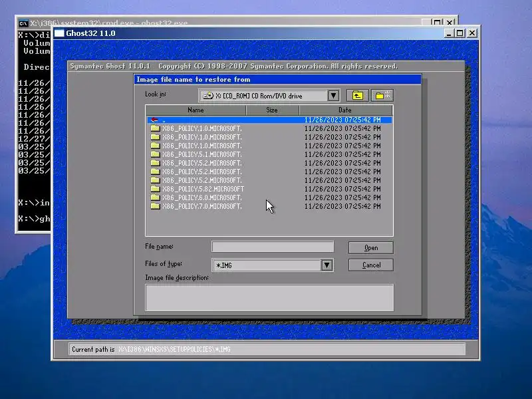Click the date of X86_POLICY.5.1.MICROSOFT row

pyautogui.click(x=342, y=154)
